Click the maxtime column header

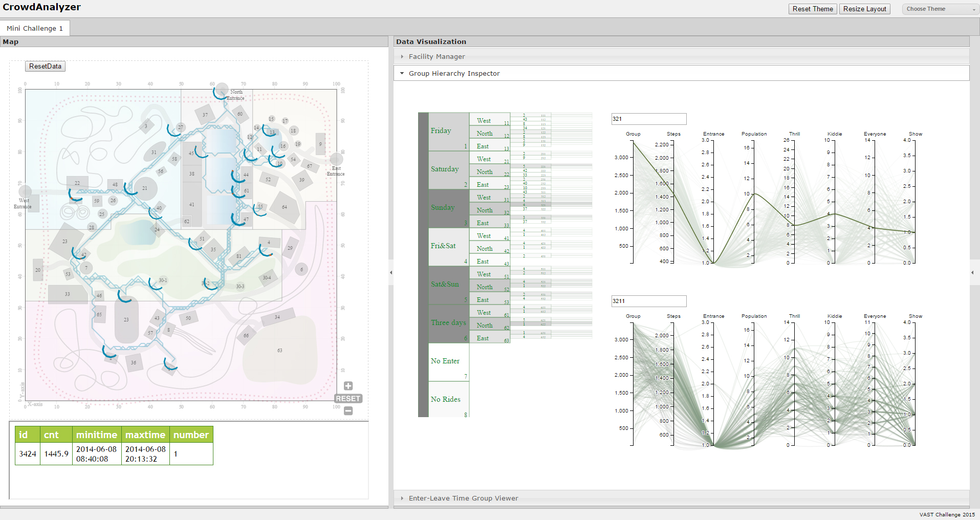tap(145, 435)
